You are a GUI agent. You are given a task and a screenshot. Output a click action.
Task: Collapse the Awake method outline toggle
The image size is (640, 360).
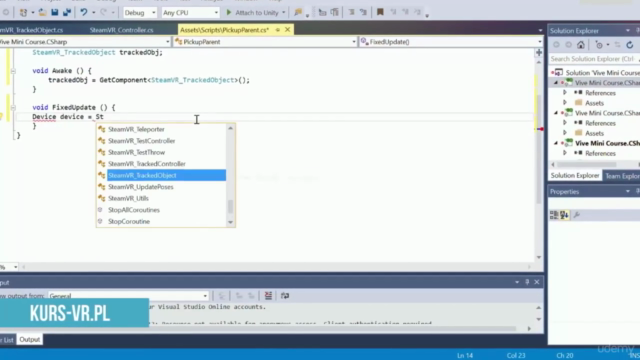click(x=13, y=71)
